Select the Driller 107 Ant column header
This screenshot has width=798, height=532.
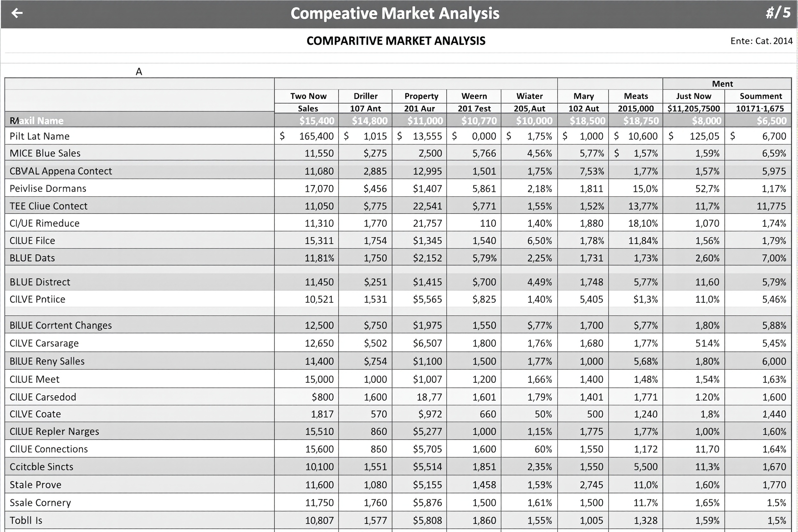(x=365, y=102)
